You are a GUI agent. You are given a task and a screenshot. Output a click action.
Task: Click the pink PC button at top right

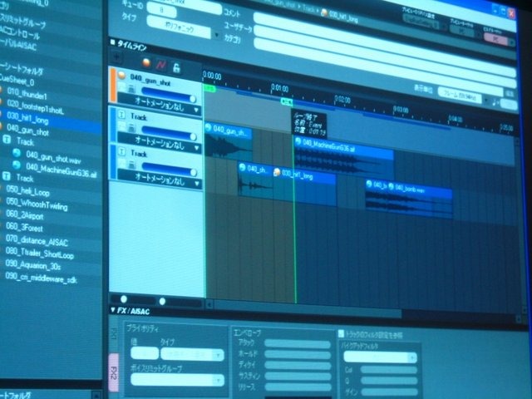point(495,39)
